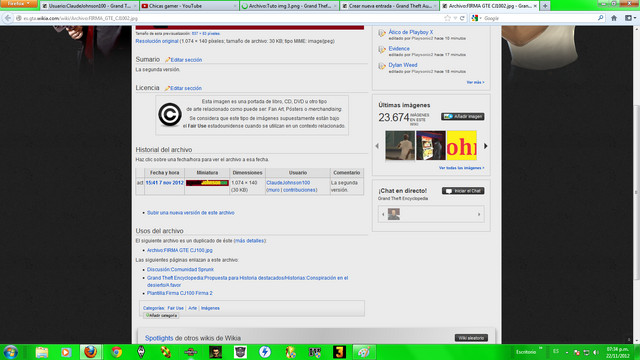Switch to Archivo:Tuto img 3.png tab
This screenshot has width=640, height=360.
289,6
